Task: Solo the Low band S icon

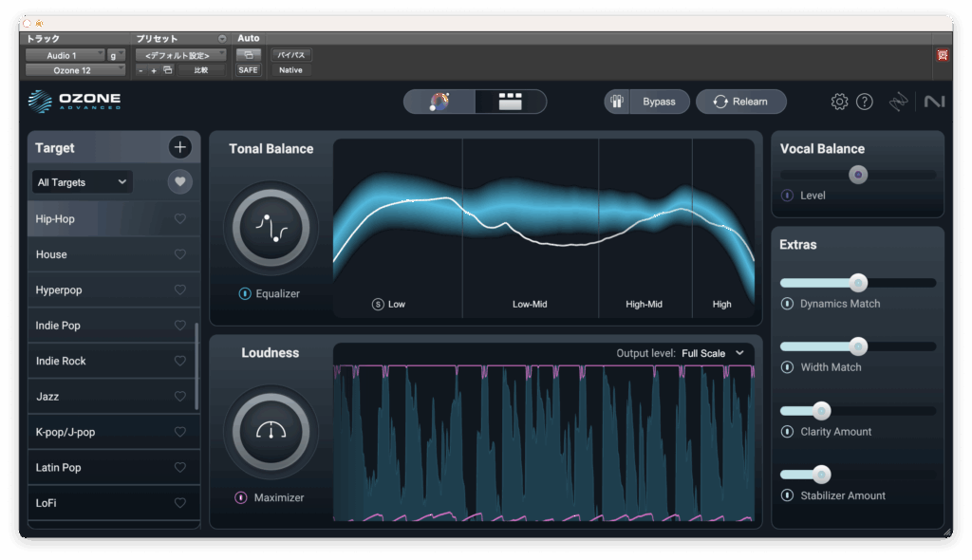Action: click(378, 305)
